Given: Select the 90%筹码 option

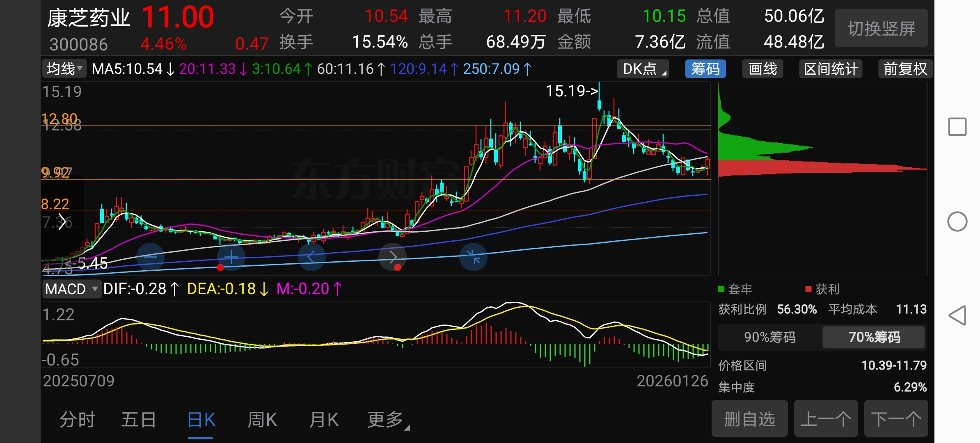Looking at the screenshot, I should pos(769,337).
